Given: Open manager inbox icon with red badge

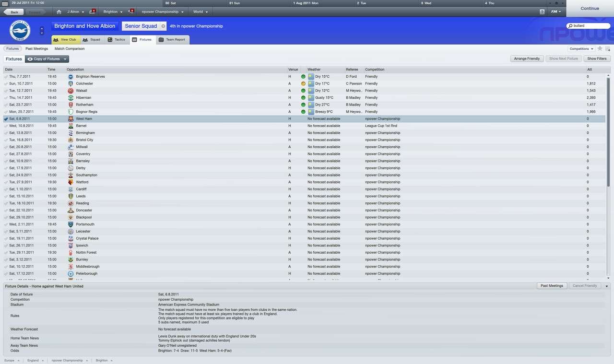Looking at the screenshot, I should click(x=92, y=12).
